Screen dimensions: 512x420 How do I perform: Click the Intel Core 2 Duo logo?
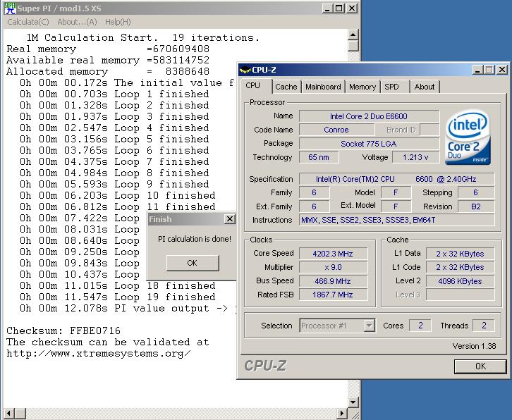468,139
